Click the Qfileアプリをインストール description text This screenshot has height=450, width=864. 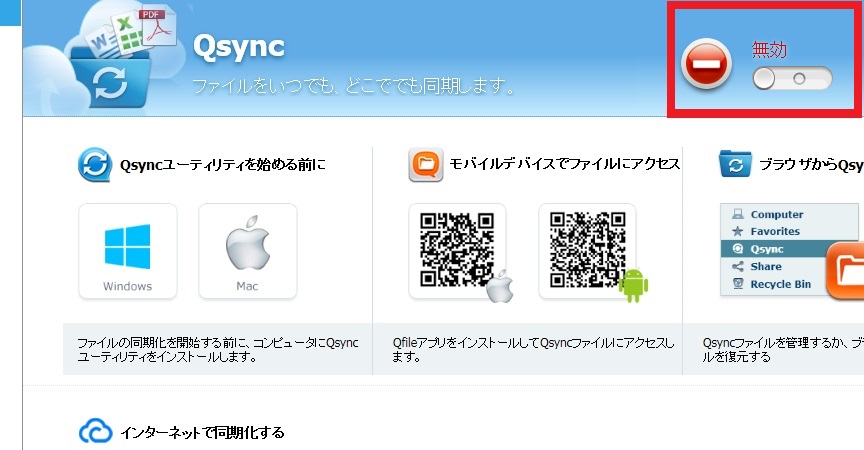tap(533, 349)
